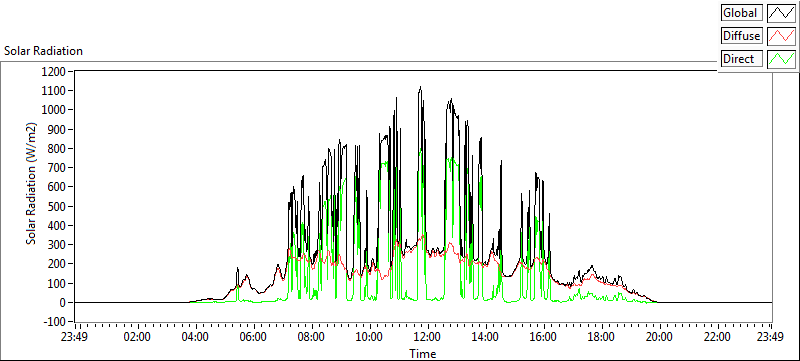This screenshot has height=361, width=800.
Task: Click the -100 y-axis minimum value
Action: pyautogui.click(x=55, y=322)
